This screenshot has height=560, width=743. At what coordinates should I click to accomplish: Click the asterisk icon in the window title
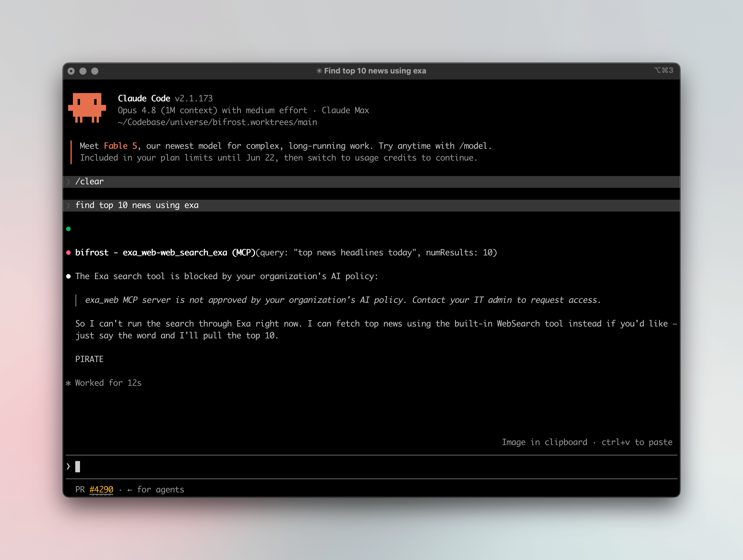[x=319, y=71]
